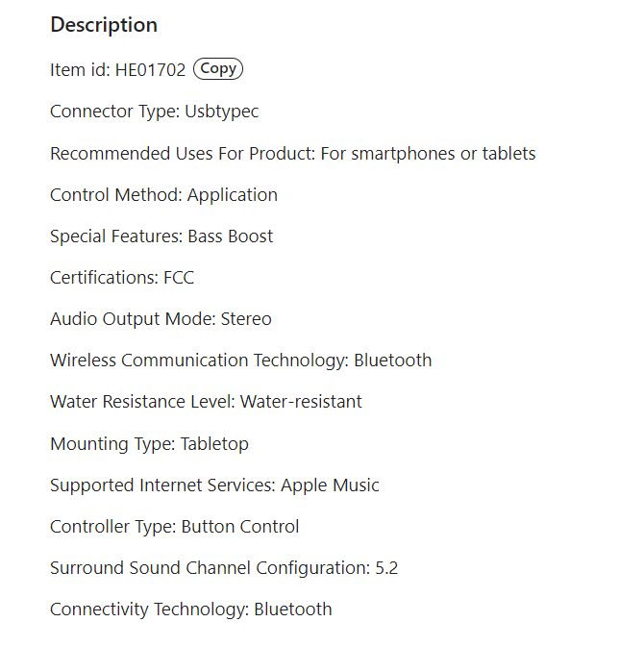The height and width of the screenshot is (647, 644).
Task: Click the Description heading
Action: click(104, 25)
